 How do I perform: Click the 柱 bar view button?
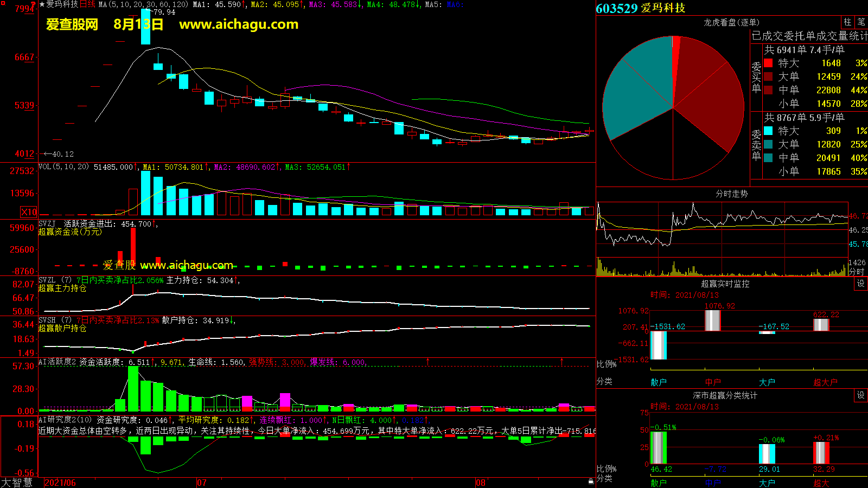point(847,22)
